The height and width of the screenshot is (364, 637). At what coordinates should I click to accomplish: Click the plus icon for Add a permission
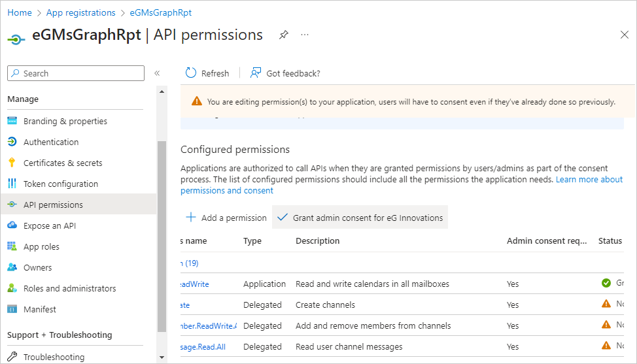pos(190,217)
